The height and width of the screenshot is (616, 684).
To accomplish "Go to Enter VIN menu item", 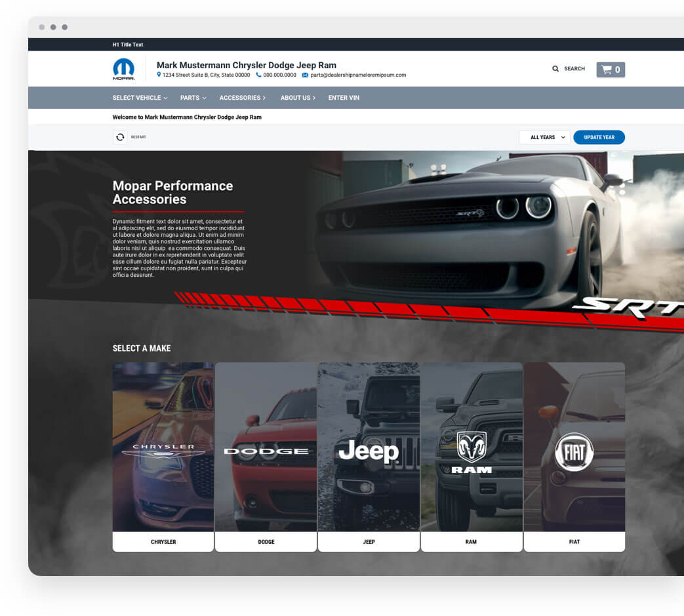I will [x=344, y=98].
